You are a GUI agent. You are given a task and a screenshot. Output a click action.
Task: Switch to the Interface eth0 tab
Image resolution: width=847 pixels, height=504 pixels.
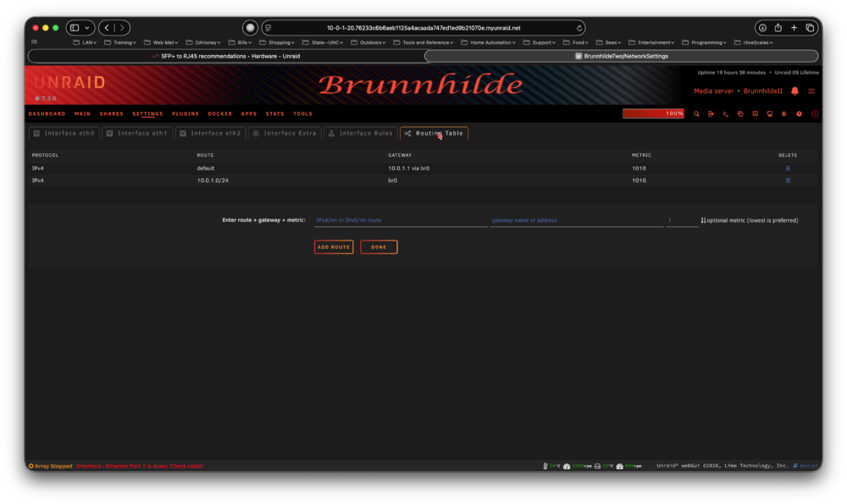[x=64, y=134]
